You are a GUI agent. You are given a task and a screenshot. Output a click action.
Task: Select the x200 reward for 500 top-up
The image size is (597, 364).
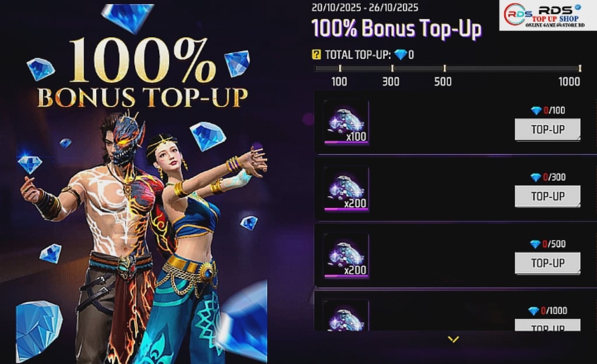(346, 256)
